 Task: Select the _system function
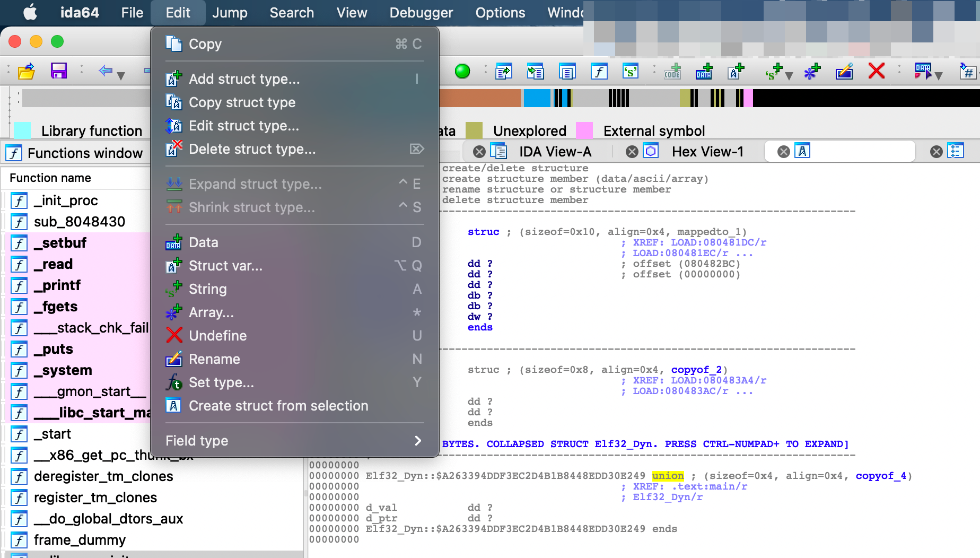click(x=63, y=370)
